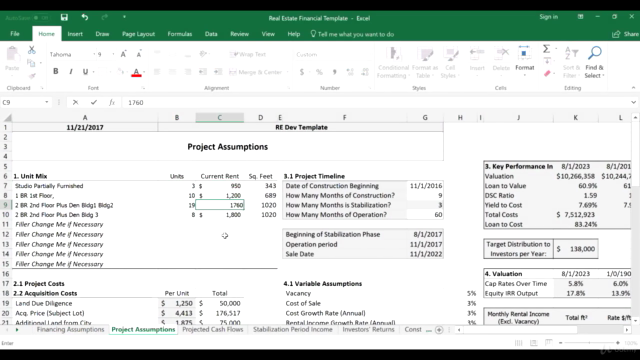Screen dimensions: 640x360
Task: Switch to the Formulas ribbon tab
Action: click(180, 34)
